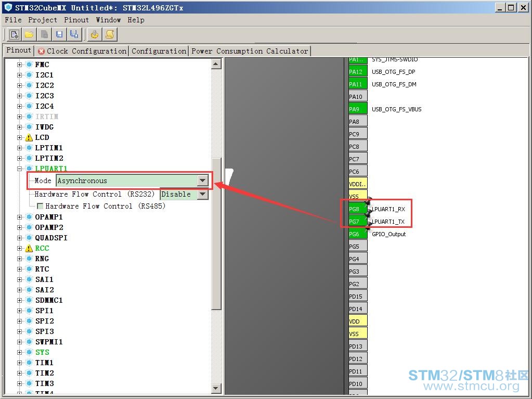The height and width of the screenshot is (399, 532).
Task: Click the peripheral tree scrollbar up arrow
Action: (216, 64)
